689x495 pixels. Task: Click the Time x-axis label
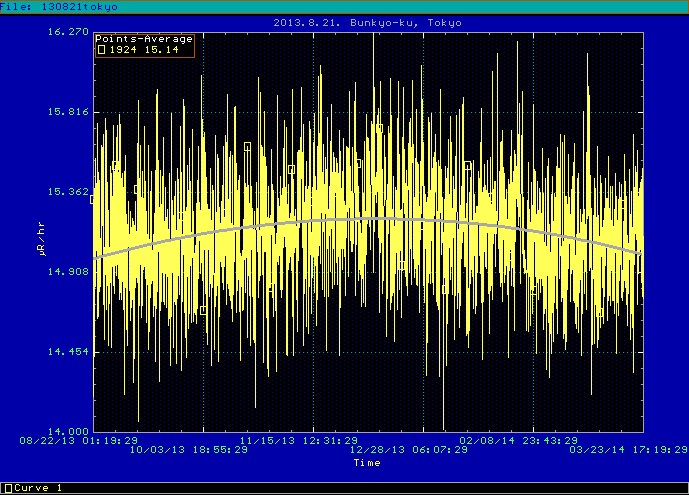[367, 463]
